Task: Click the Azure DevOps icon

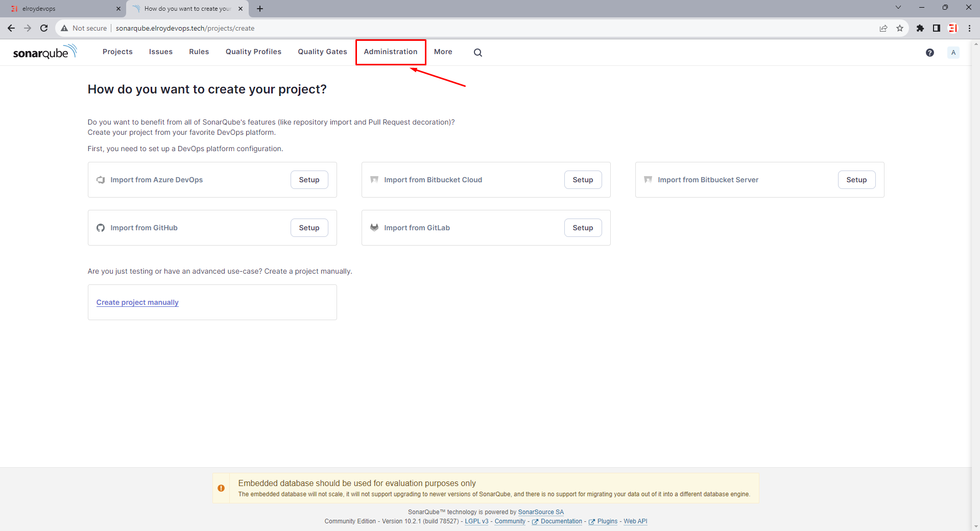Action: coord(101,180)
